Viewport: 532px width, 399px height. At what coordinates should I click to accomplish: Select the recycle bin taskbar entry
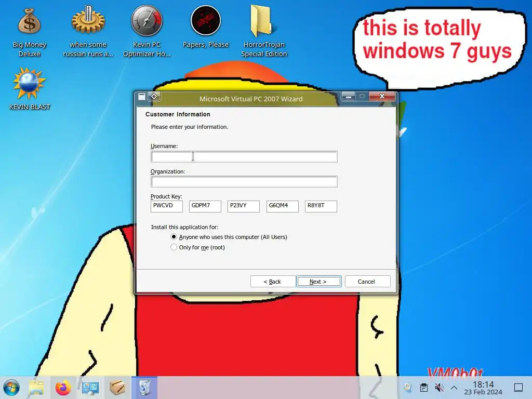point(144,388)
